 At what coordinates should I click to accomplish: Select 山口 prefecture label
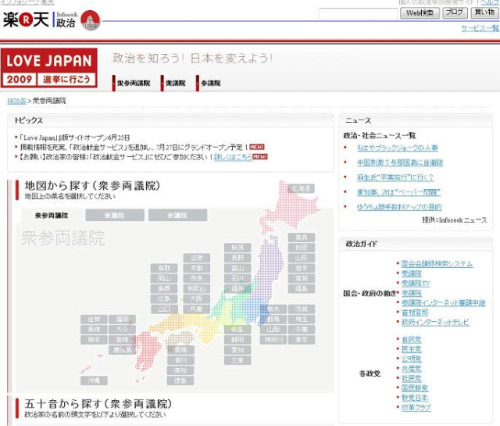click(x=164, y=309)
